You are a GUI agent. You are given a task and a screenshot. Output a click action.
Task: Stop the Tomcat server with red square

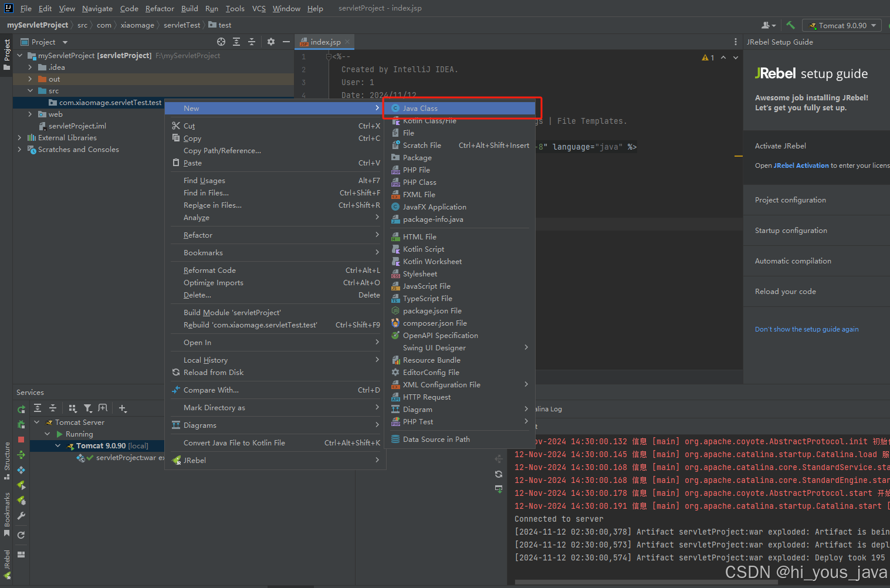[x=21, y=440]
